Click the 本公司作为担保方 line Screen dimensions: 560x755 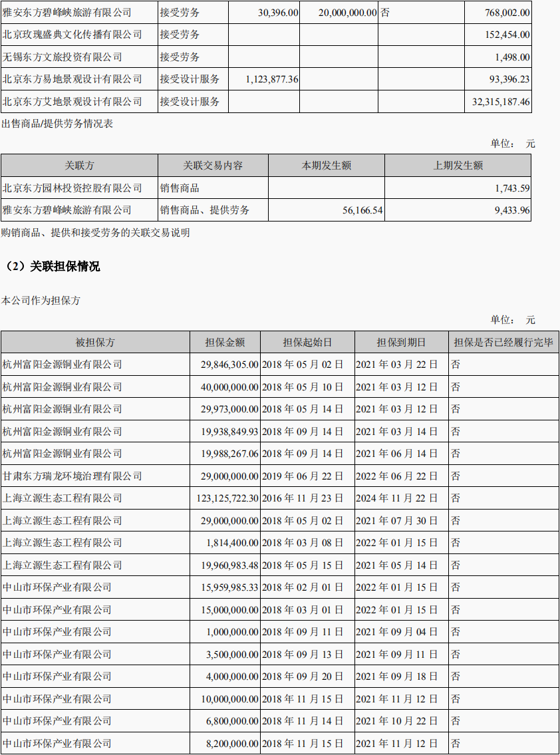coord(41,301)
